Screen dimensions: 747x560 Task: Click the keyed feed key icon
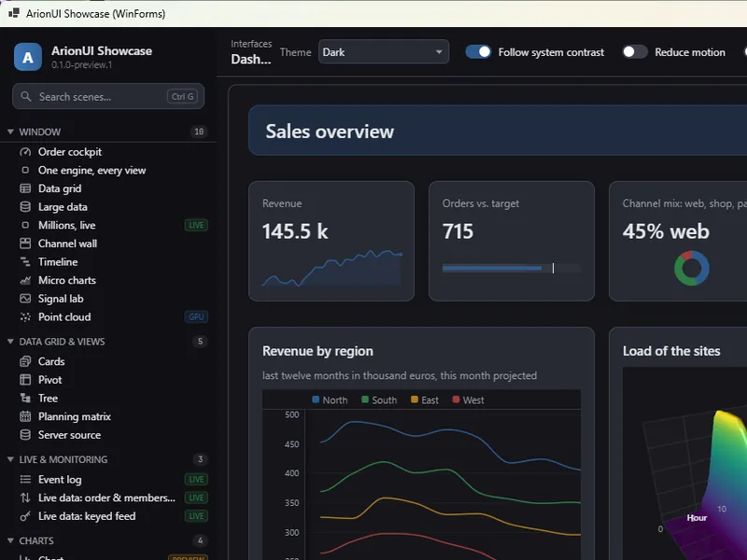(25, 516)
